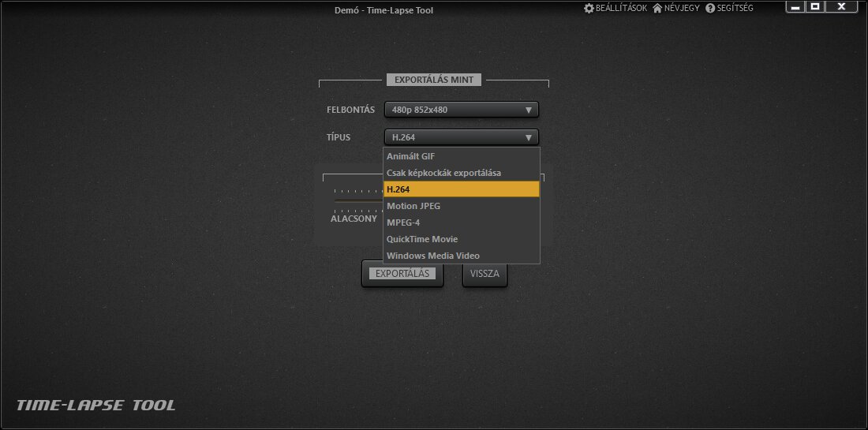Choose Windows Media Video format
Viewport: 868px width, 430px height.
click(x=461, y=256)
